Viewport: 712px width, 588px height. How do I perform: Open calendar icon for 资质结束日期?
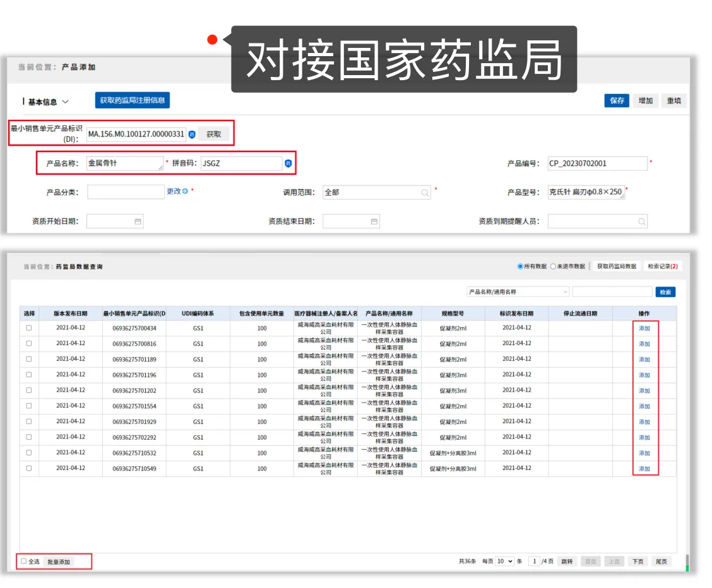tap(374, 221)
